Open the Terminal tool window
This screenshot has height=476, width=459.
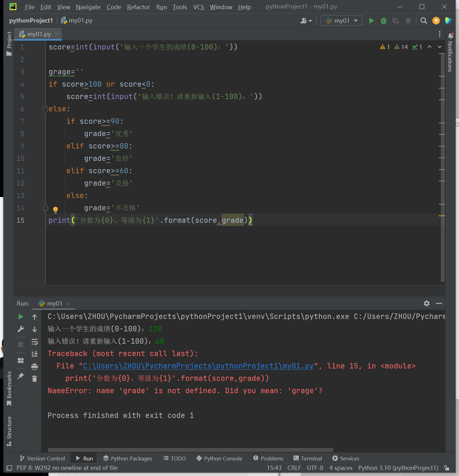coord(307,459)
